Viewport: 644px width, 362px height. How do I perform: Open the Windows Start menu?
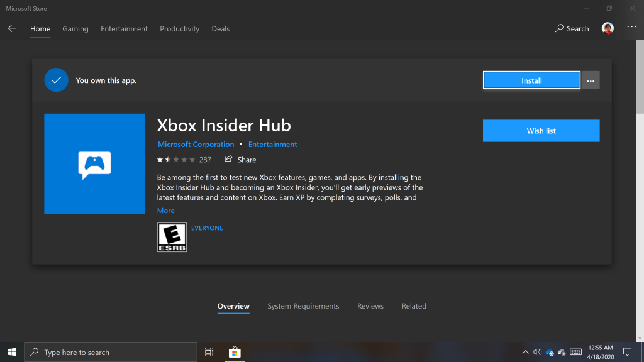(x=12, y=352)
